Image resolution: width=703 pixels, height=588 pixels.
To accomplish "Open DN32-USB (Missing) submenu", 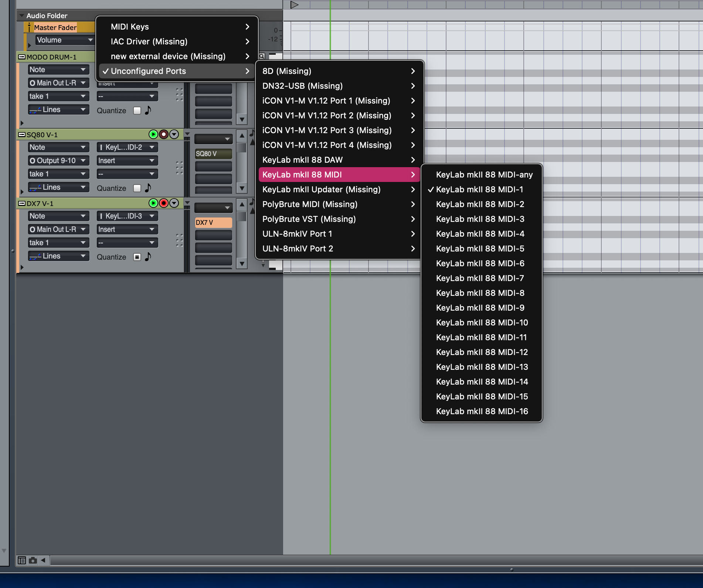I will tap(339, 86).
